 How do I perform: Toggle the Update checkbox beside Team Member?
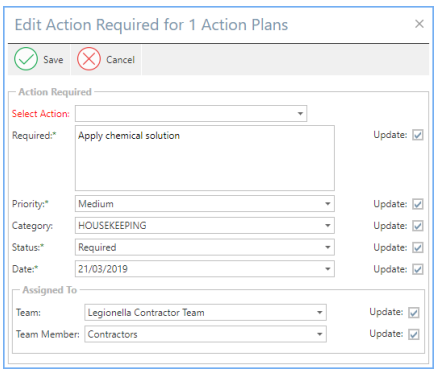pos(414,334)
